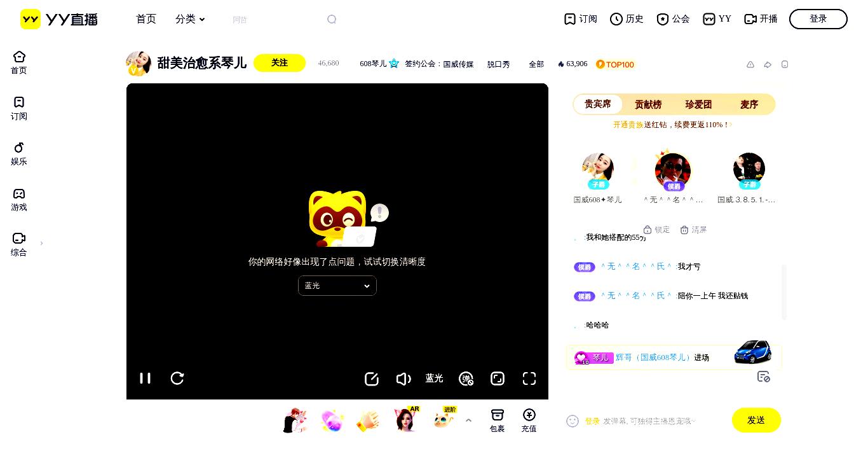The height and width of the screenshot is (458, 868).
Task: Start streaming via 开播
Action: click(x=761, y=19)
